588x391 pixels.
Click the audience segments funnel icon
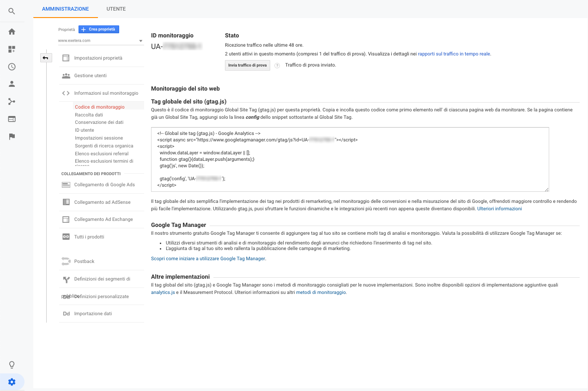click(66, 279)
